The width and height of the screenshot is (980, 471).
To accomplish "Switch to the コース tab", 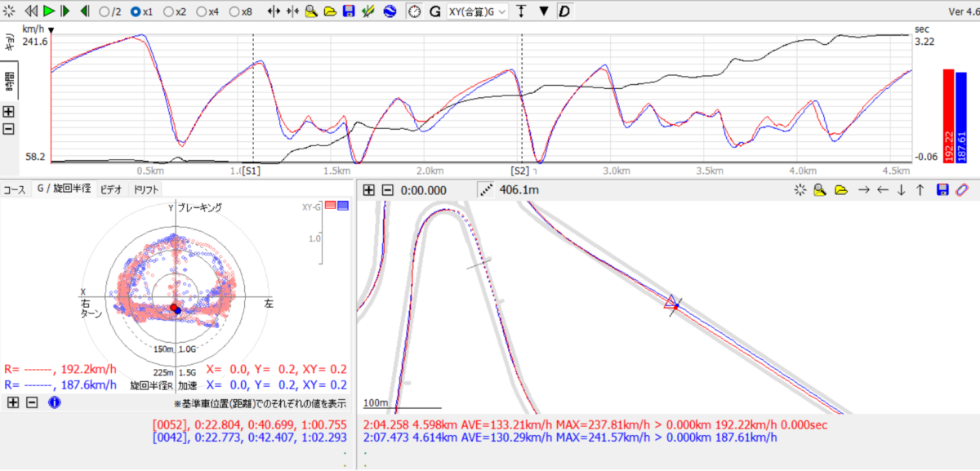I will tap(15, 189).
